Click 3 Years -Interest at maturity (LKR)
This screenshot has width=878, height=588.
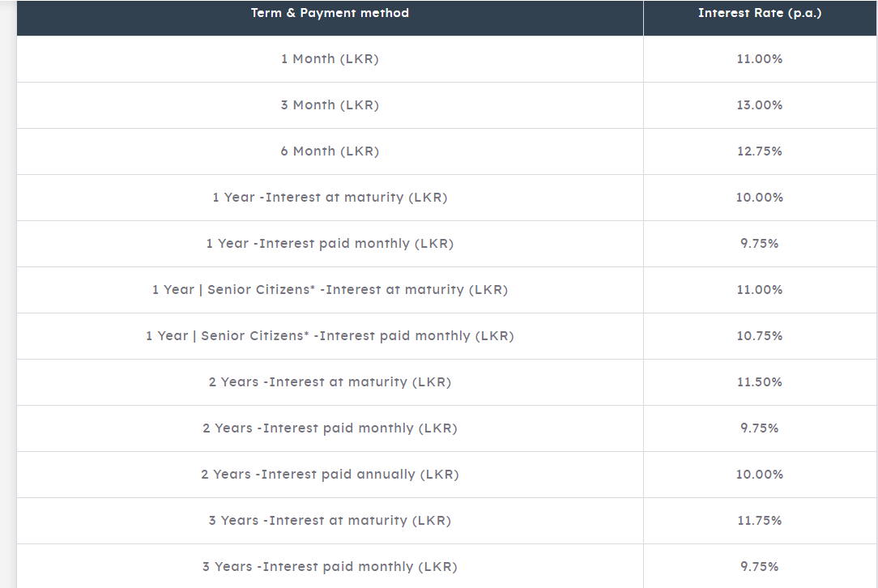click(330, 521)
